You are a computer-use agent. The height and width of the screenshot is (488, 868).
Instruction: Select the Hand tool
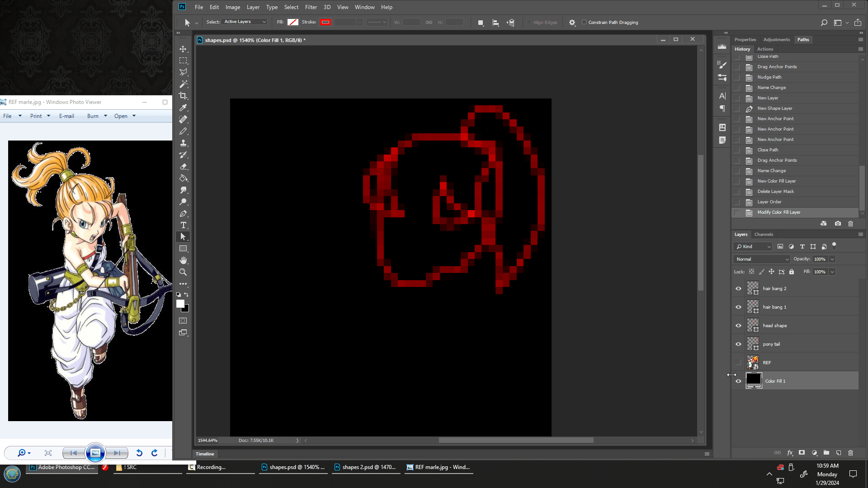(183, 260)
